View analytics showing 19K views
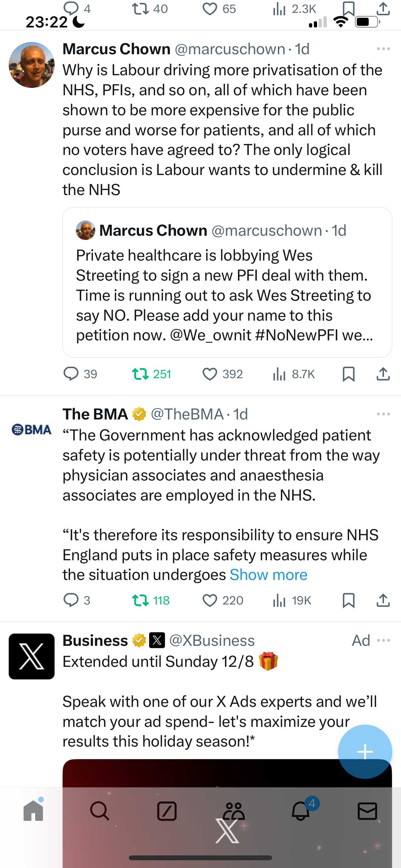Image resolution: width=401 pixels, height=868 pixels. [x=292, y=600]
